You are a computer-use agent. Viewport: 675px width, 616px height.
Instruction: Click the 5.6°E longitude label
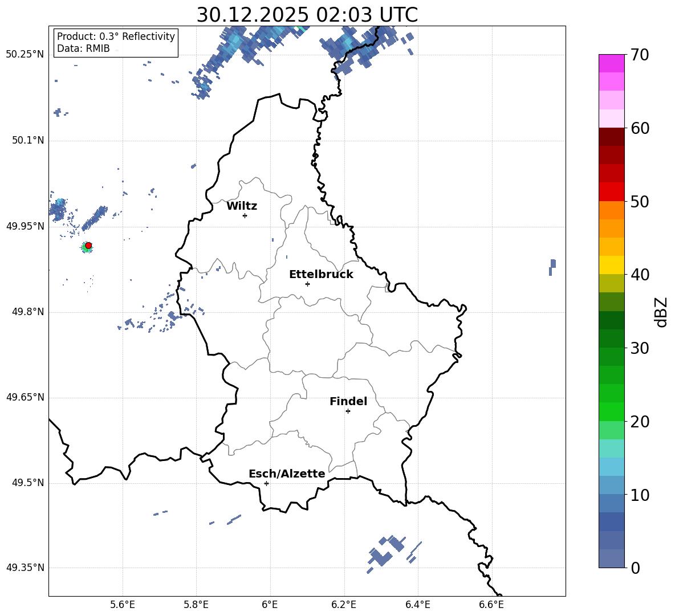123,605
